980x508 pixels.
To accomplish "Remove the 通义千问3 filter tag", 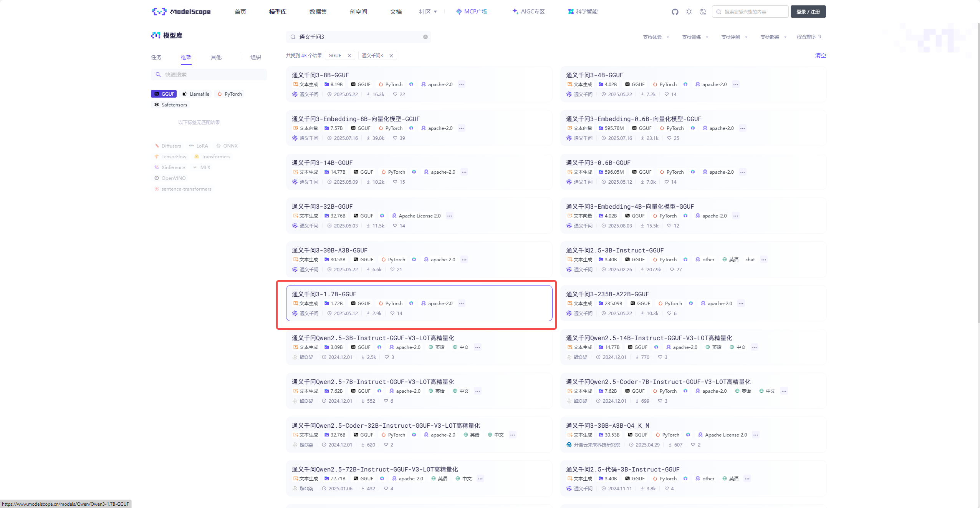I will pyautogui.click(x=391, y=56).
